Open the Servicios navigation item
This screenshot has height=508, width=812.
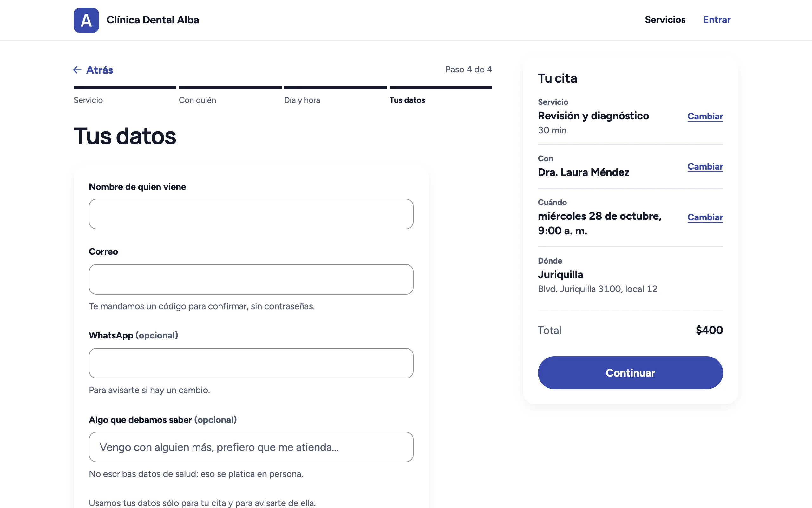click(665, 19)
